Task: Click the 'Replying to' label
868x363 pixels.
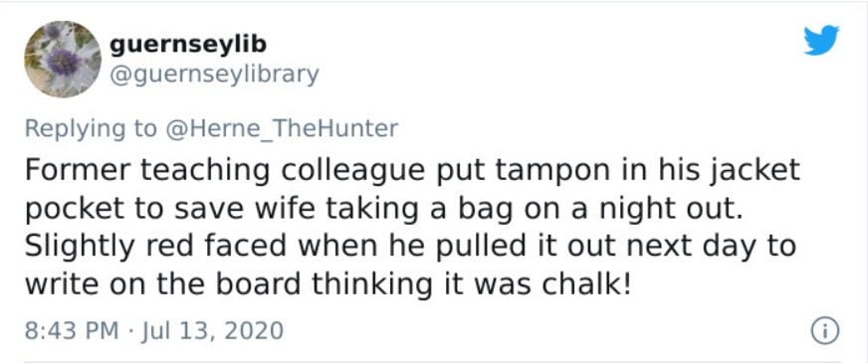Action: 92,129
